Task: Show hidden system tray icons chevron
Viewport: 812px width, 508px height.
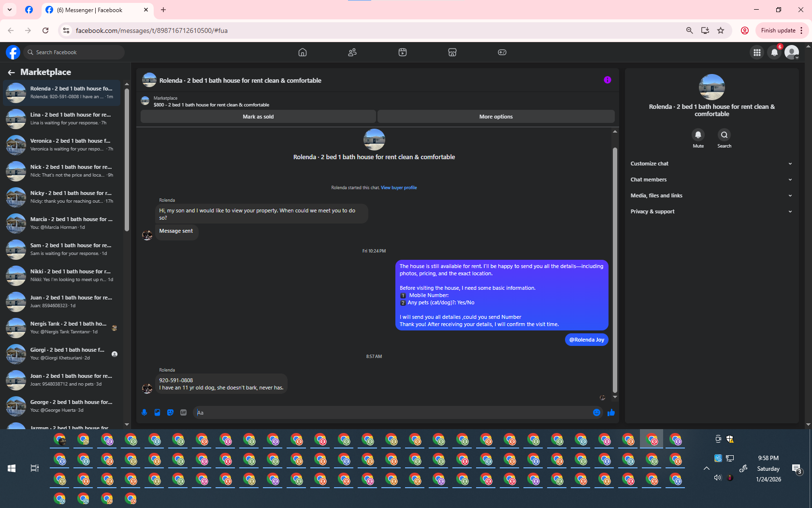Action: tap(706, 468)
